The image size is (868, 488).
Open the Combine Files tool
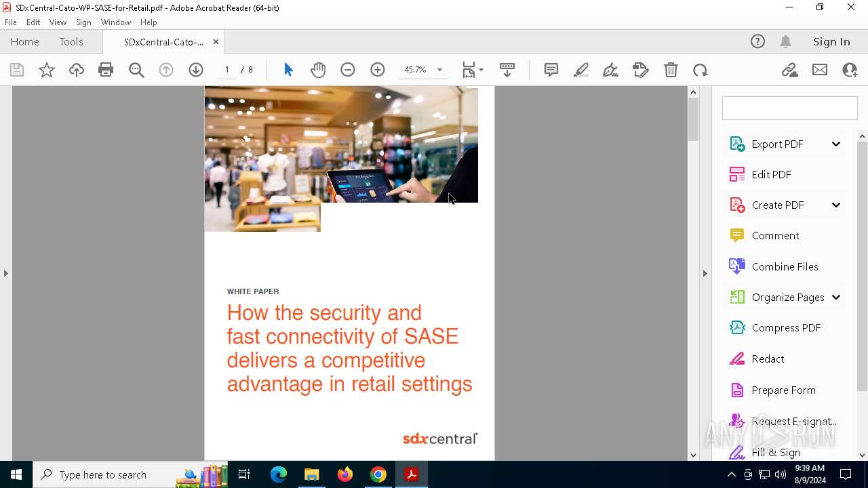(x=785, y=266)
